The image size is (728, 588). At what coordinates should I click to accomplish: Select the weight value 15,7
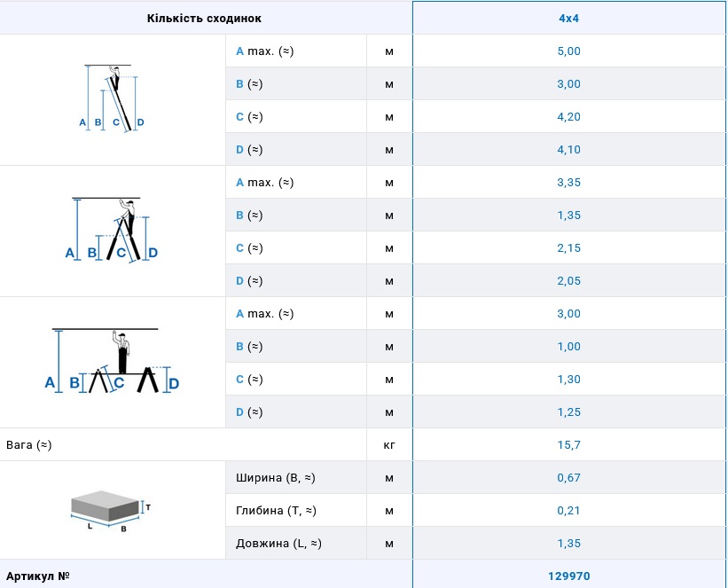click(568, 444)
